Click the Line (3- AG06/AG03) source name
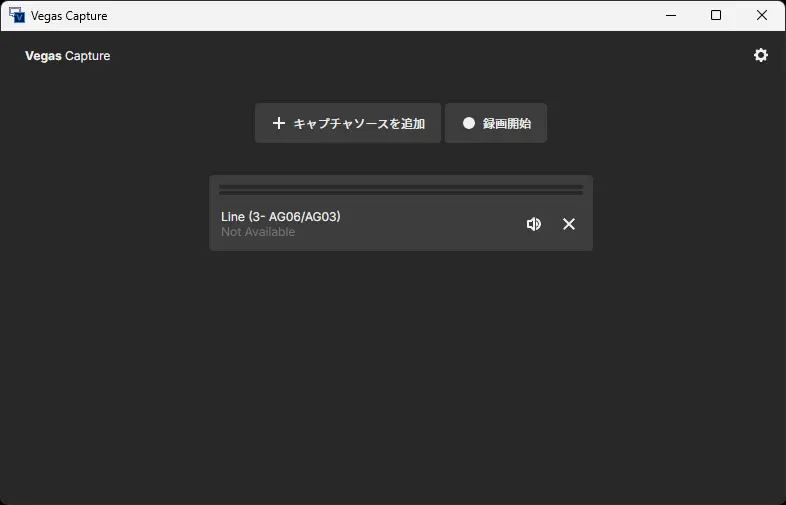The width and height of the screenshot is (786, 505). [x=281, y=217]
